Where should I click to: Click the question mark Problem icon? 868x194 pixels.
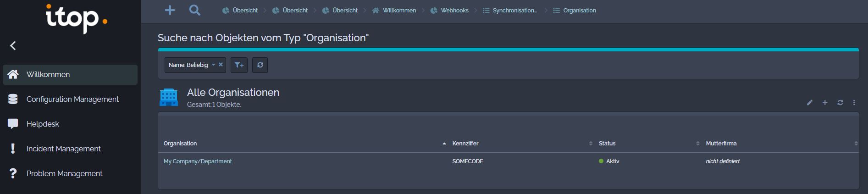(13, 173)
